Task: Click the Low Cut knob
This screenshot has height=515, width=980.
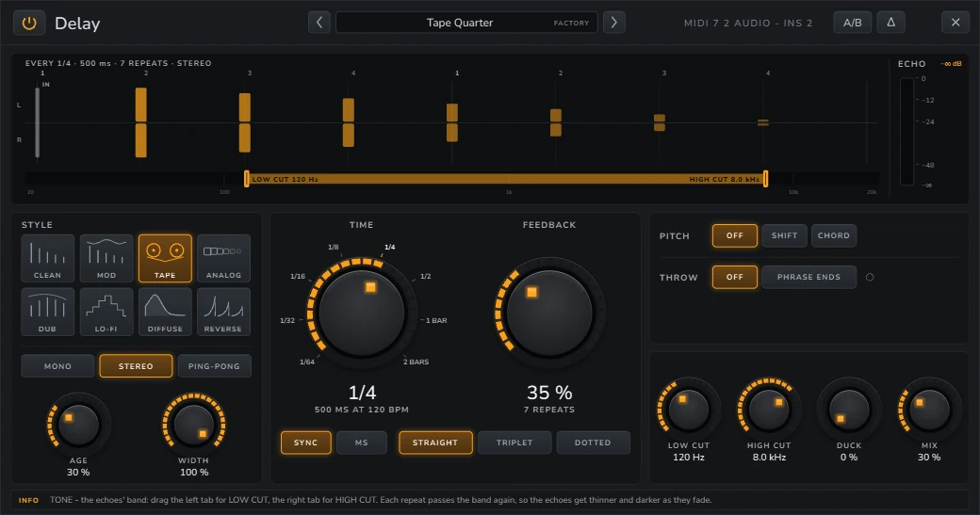Action: [688, 410]
